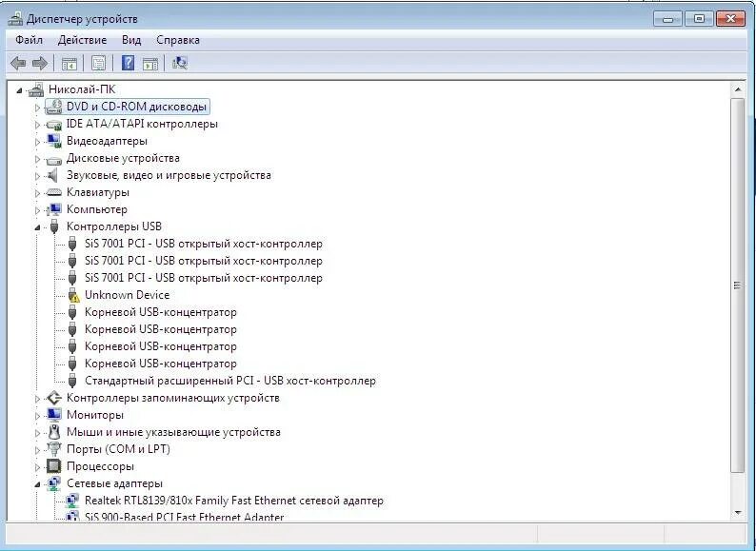Click the Николай-ПК computer root icon
This screenshot has height=551, width=756.
36,89
